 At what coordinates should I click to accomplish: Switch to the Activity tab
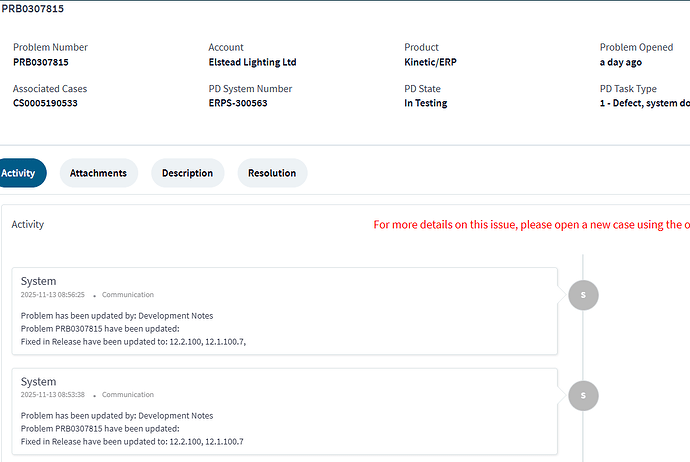pos(20,173)
